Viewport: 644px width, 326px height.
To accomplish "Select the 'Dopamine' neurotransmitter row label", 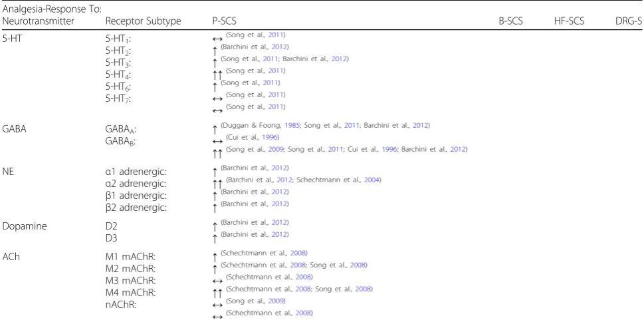I will [25, 226].
